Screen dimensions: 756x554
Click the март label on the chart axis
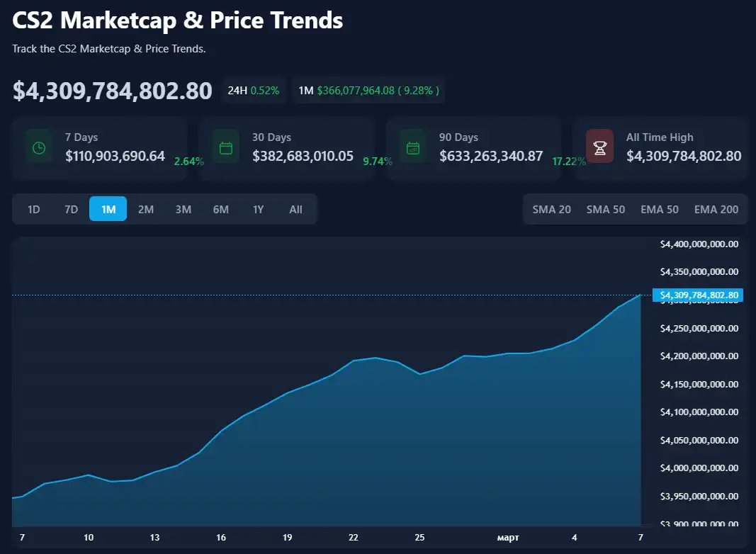(508, 538)
